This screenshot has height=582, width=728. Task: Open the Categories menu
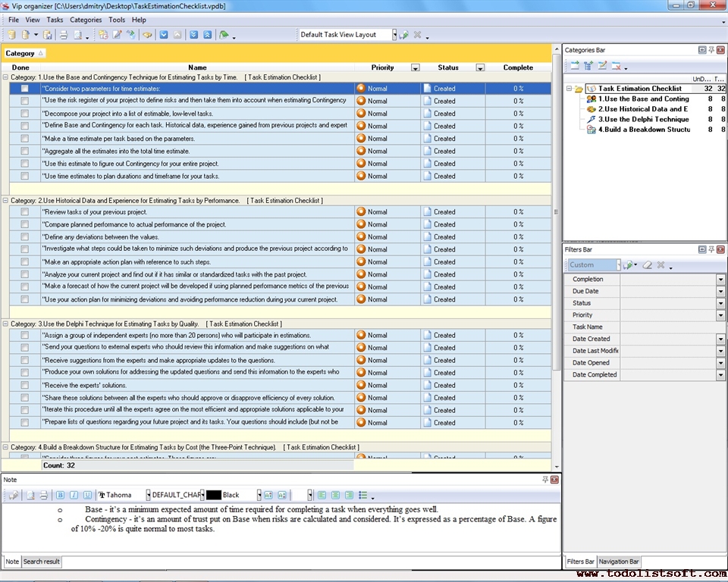[x=85, y=20]
